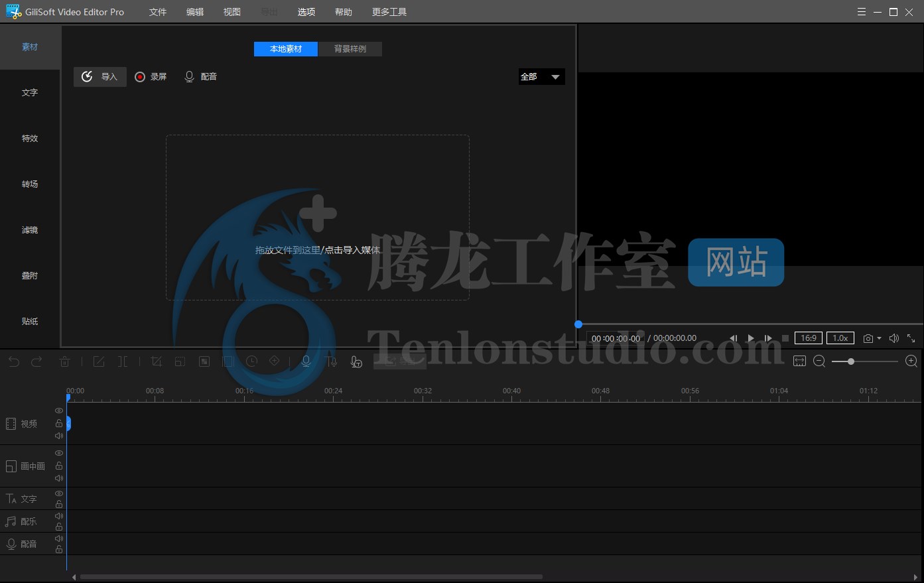The width and height of the screenshot is (924, 583).
Task: Open the hamburger menu in title bar
Action: (862, 12)
